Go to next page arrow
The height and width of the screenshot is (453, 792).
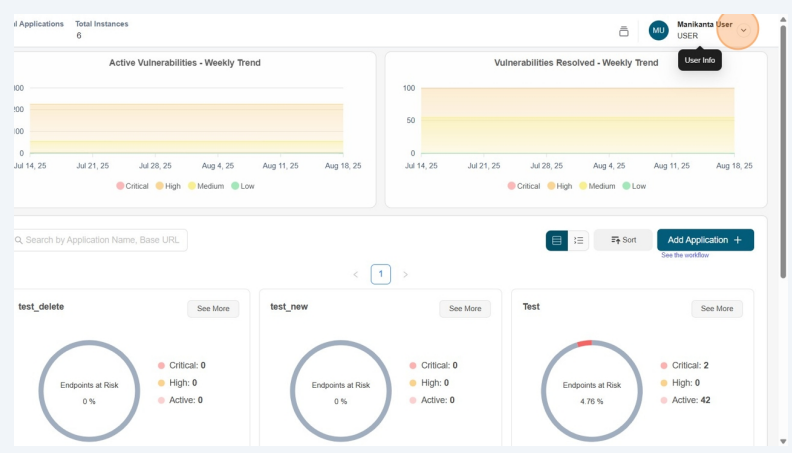pyautogui.click(x=405, y=274)
